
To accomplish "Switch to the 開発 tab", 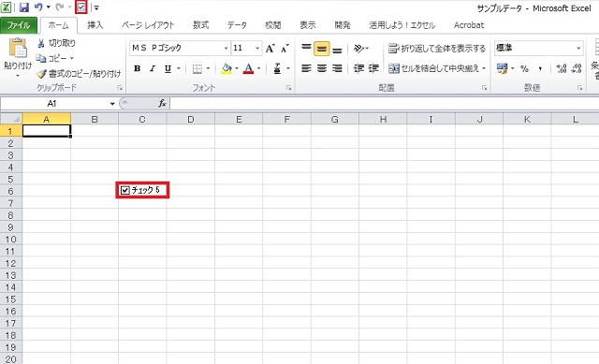I will (343, 25).
